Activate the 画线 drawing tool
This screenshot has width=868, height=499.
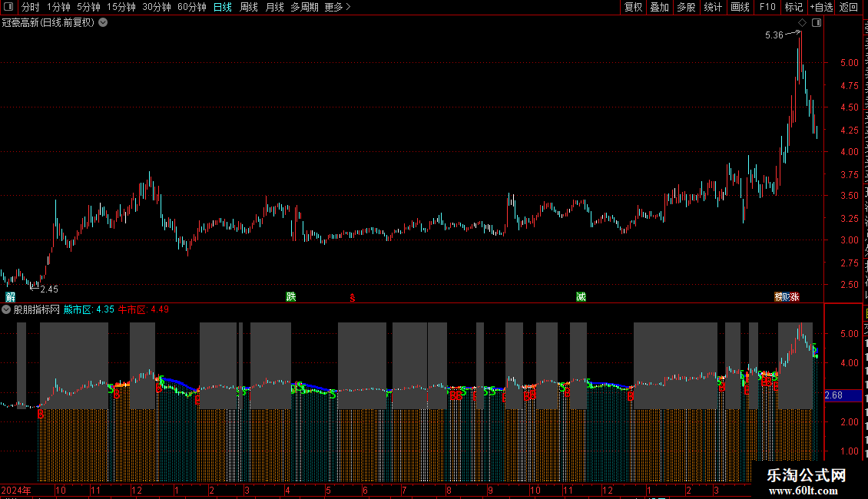(x=740, y=7)
